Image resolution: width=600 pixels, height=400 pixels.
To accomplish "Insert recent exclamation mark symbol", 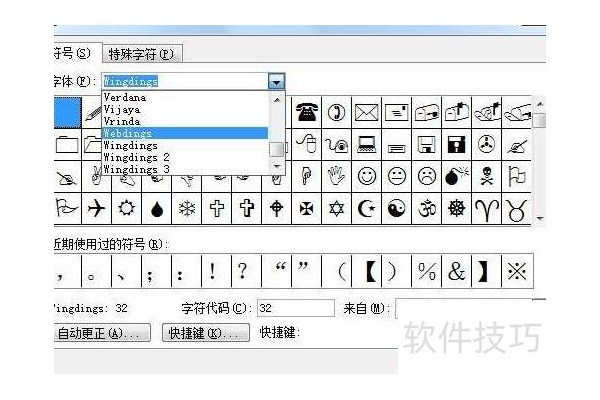I will click(x=217, y=271).
